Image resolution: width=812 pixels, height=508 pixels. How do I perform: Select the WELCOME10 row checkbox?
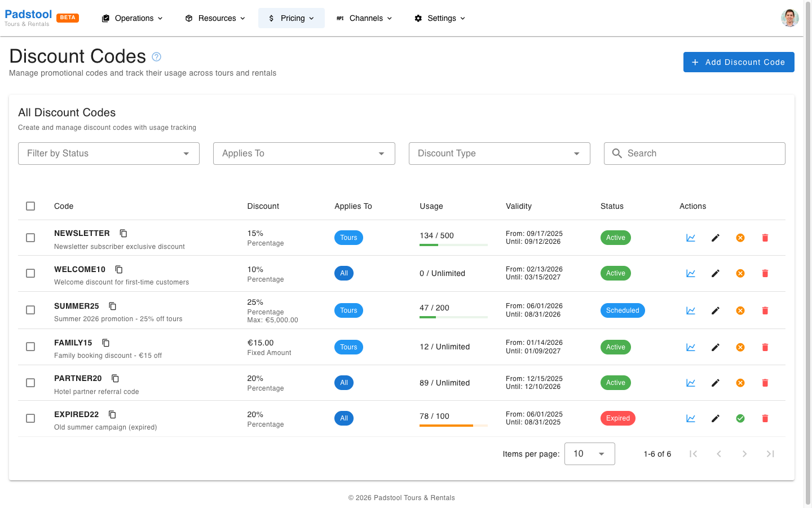coord(30,273)
